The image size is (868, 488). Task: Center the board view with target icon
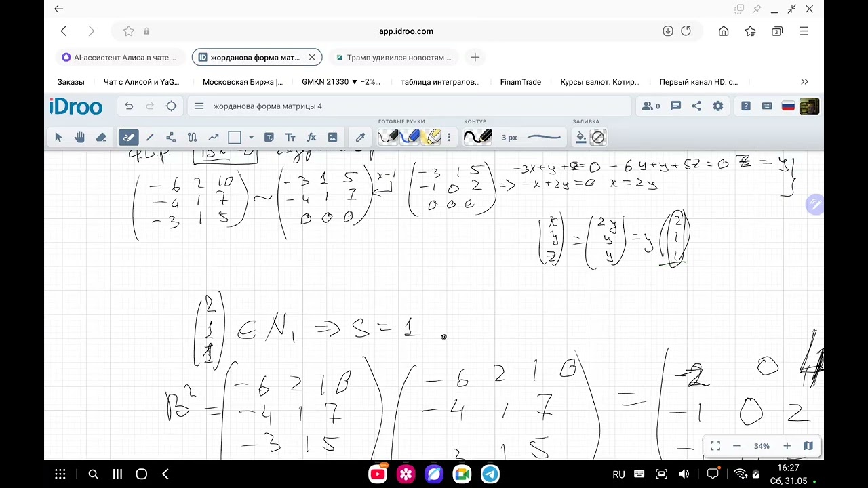coord(171,106)
